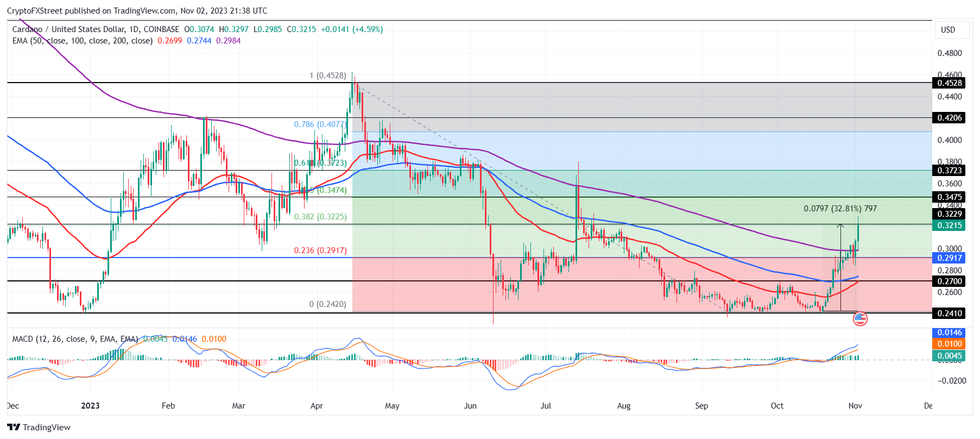Image resolution: width=980 pixels, height=439 pixels.
Task: Click the Feb label on time axis
Action: [x=168, y=406]
